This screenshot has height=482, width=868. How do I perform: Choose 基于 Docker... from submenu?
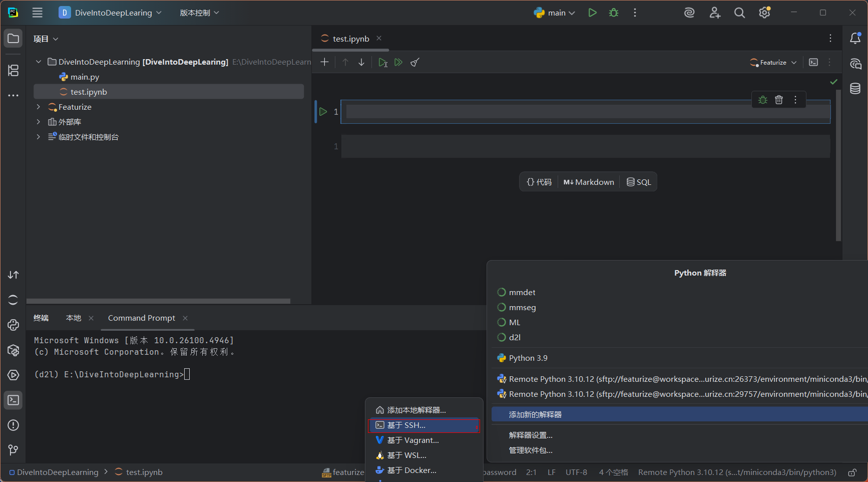coord(424,470)
